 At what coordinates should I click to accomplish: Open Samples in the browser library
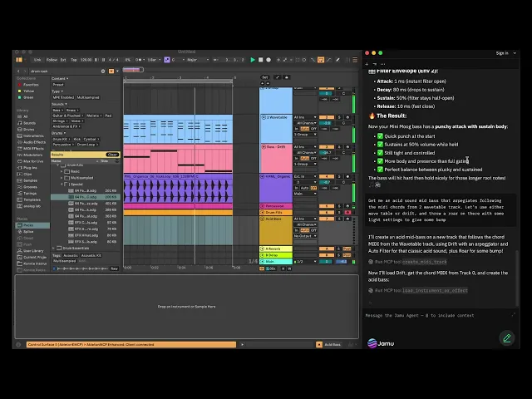pyautogui.click(x=30, y=180)
